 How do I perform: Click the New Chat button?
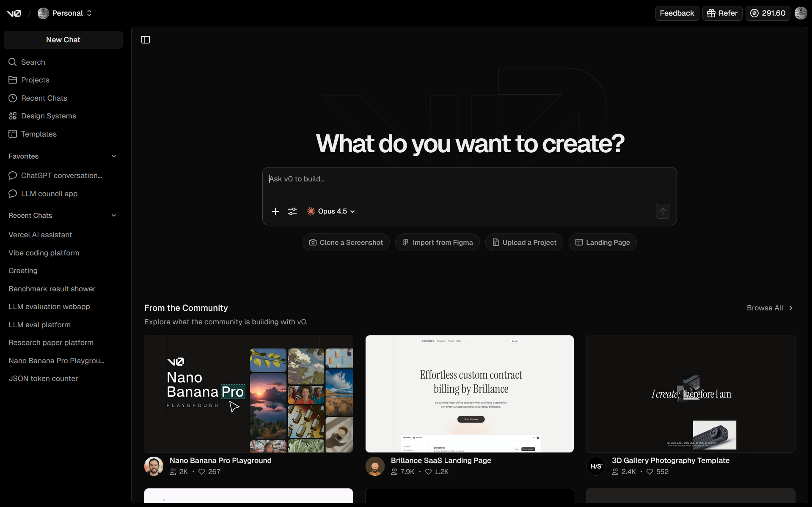point(63,40)
